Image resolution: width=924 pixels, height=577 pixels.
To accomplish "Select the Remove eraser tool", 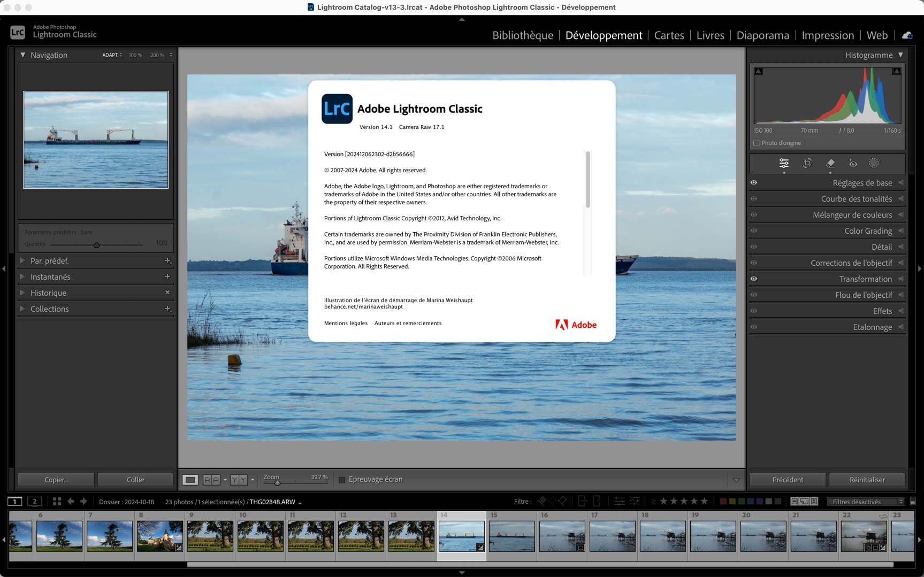I will [x=830, y=164].
